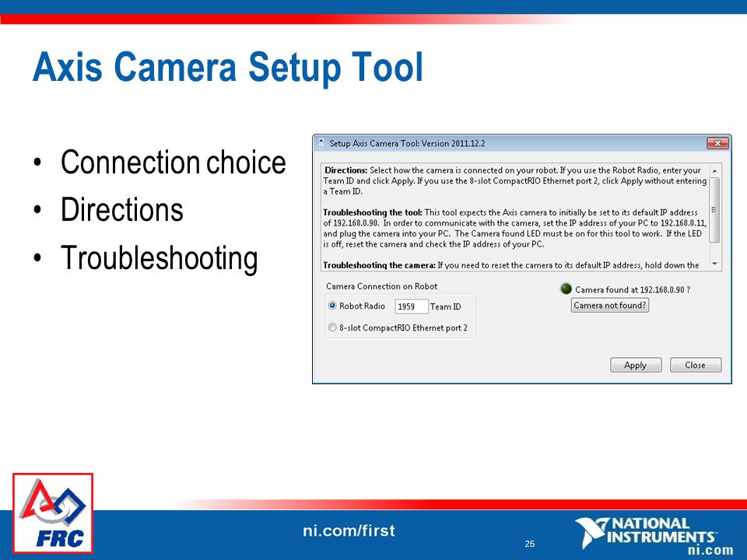Image resolution: width=747 pixels, height=560 pixels.
Task: Close the Setup Axis Camera Tool window
Action: click(717, 143)
